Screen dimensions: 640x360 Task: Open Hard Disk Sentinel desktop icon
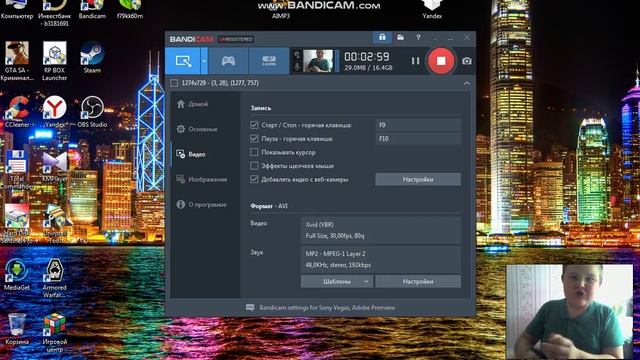point(17,224)
